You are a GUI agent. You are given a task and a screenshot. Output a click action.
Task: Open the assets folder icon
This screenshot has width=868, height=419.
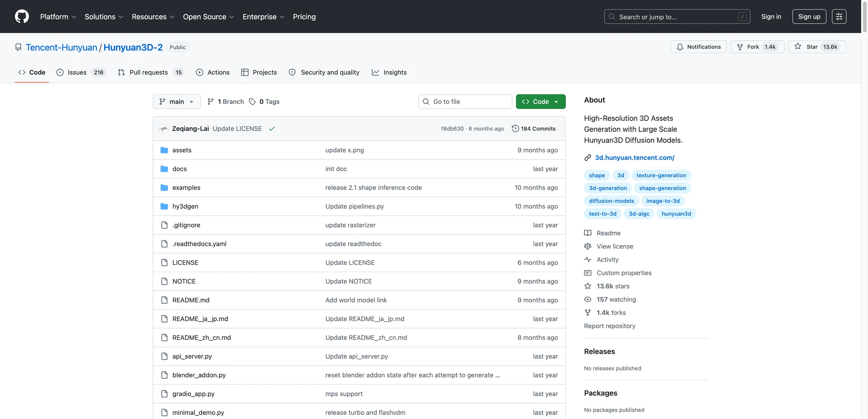(x=164, y=150)
